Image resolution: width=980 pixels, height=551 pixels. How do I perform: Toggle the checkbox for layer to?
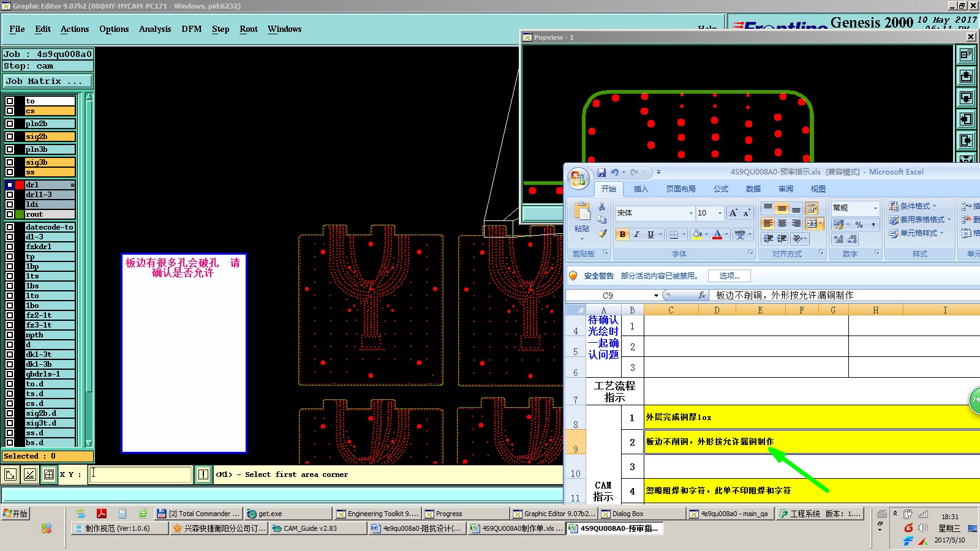(x=10, y=101)
